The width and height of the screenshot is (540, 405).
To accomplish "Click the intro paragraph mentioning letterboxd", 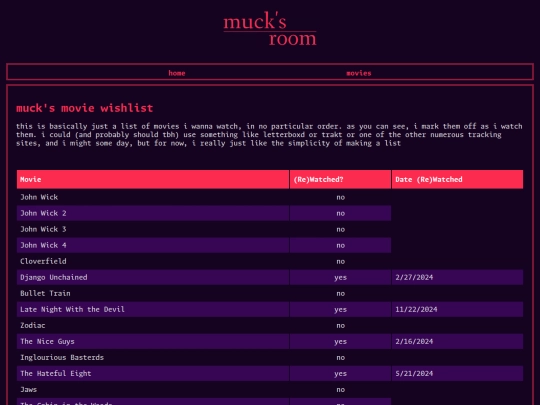I will tap(269, 135).
